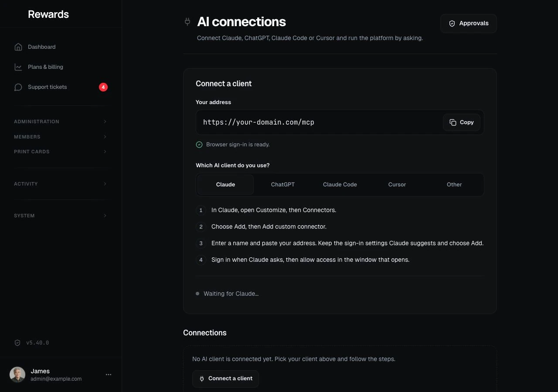Viewport: 558px width, 392px height.
Task: Click the 'Browser sign-in is ready.' text
Action: pyautogui.click(x=238, y=145)
